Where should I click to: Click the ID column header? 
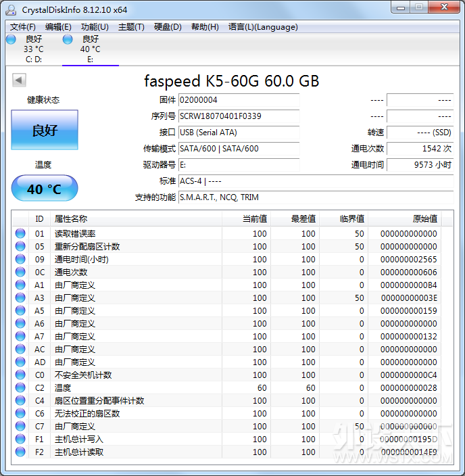point(39,219)
